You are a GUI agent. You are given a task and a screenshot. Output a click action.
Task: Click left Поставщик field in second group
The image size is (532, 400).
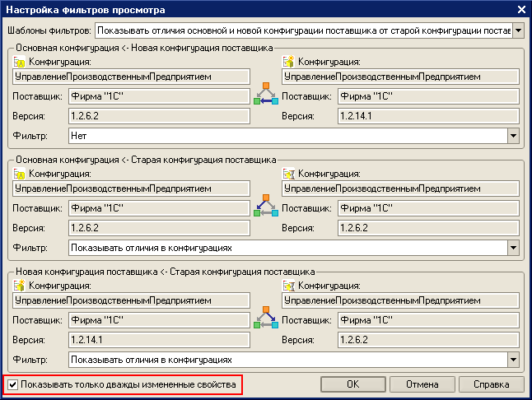(x=159, y=208)
